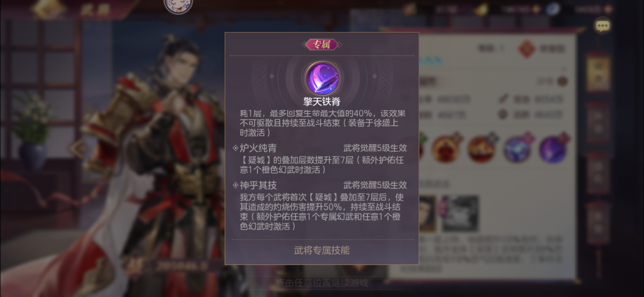Click the top yellow side tab
Viewport: 644px width, 297px height.
(598, 72)
